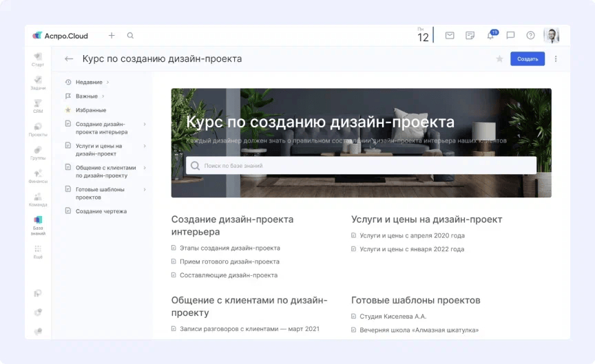Viewport: 595px width, 364px height.
Task: Open the three-dot more options menu
Action: [556, 59]
